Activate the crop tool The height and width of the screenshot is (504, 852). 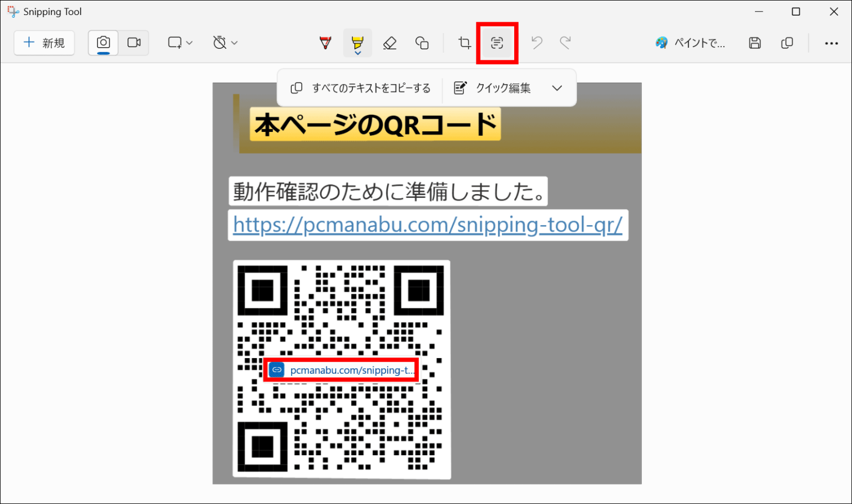click(x=464, y=42)
